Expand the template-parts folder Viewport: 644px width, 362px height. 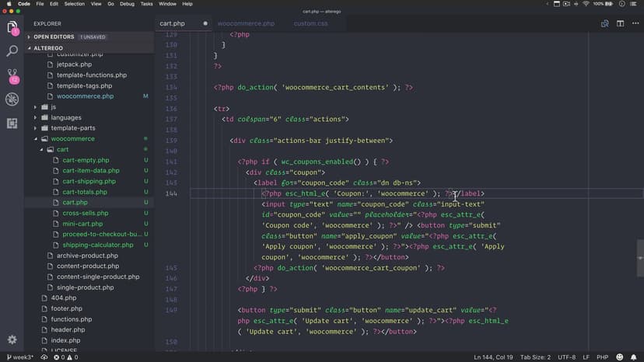tap(73, 128)
